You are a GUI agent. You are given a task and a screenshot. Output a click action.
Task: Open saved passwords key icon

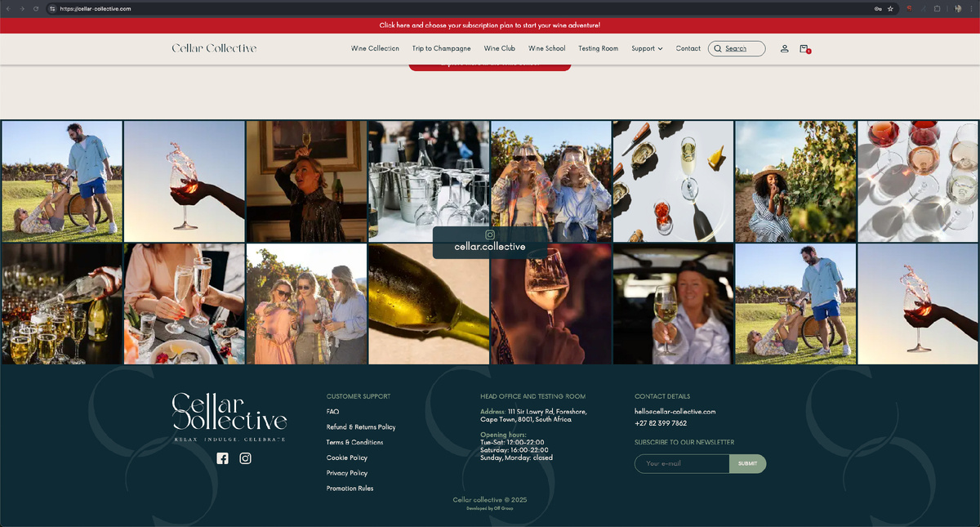[878, 9]
